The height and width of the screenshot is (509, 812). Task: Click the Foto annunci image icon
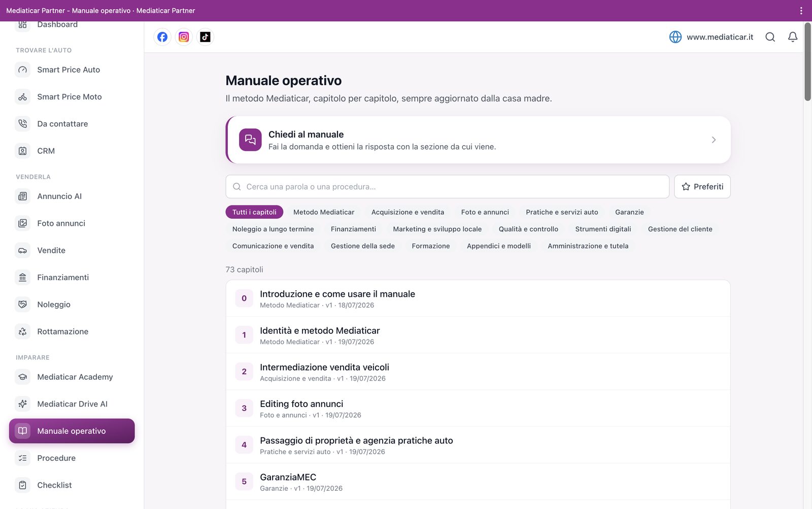point(23,223)
